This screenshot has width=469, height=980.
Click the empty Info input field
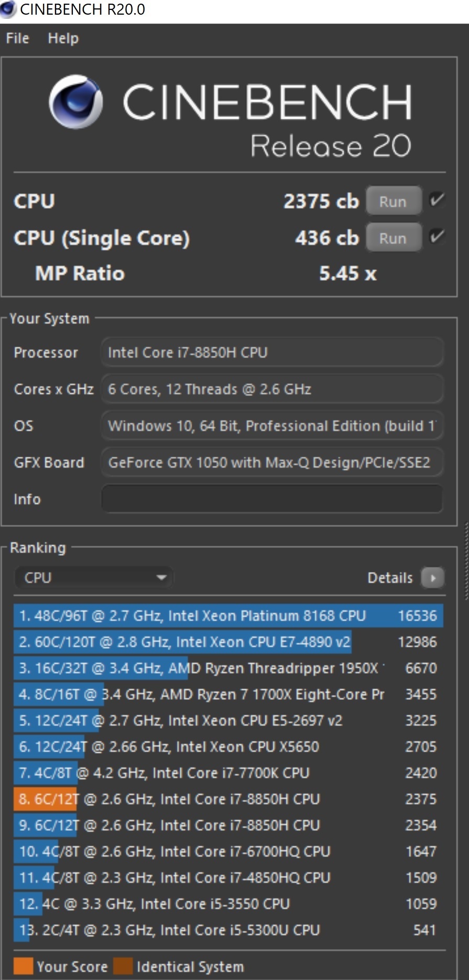click(x=271, y=499)
